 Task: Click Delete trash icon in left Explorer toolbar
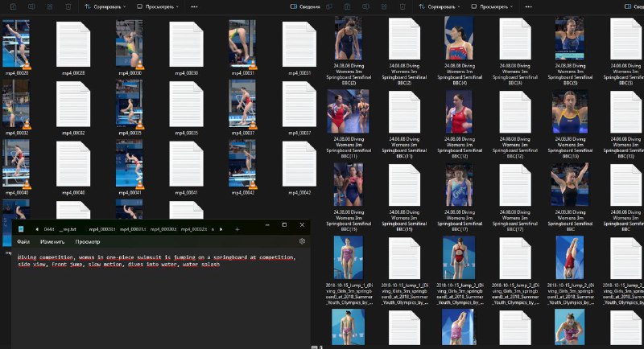coord(68,6)
